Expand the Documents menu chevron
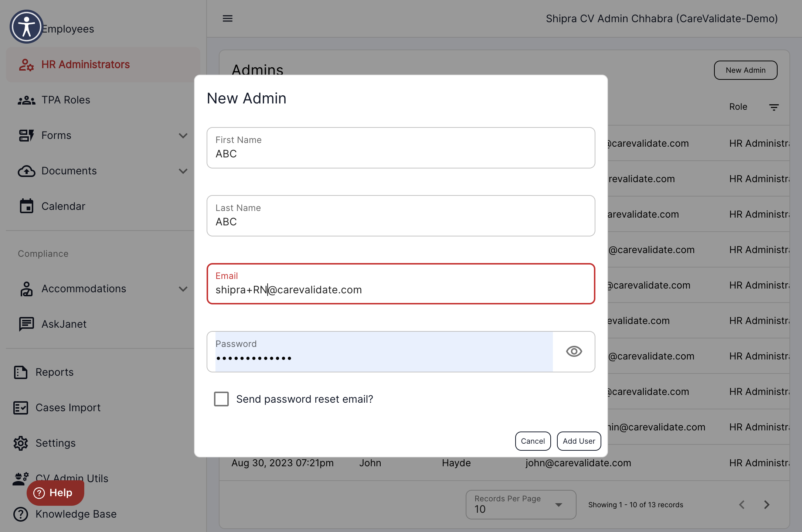This screenshot has width=802, height=532. coord(183,171)
